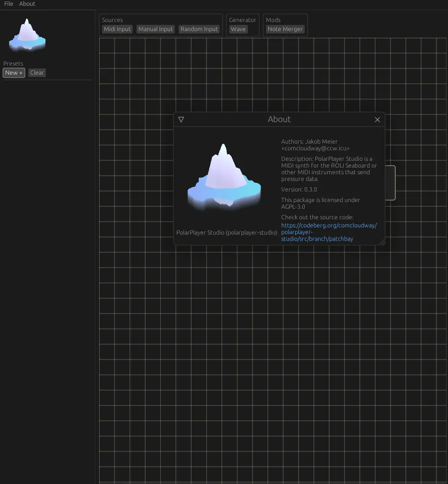Collapse the About dialog with its disclosure triangle
Screen dimensions: 448x484
coord(181,120)
